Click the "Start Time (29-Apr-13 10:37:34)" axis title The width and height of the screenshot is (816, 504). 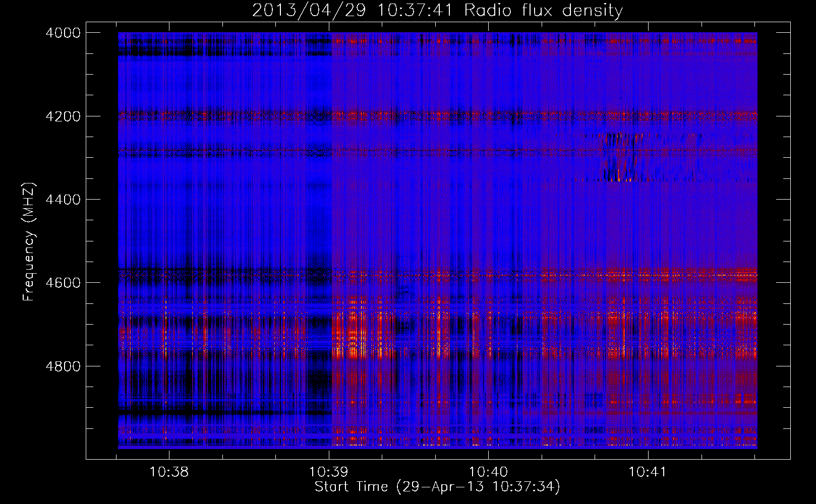pyautogui.click(x=437, y=487)
